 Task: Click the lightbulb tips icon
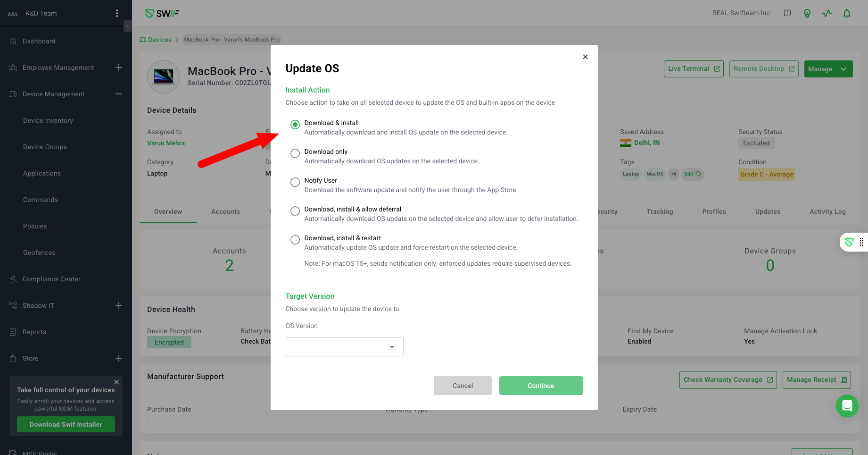807,13
